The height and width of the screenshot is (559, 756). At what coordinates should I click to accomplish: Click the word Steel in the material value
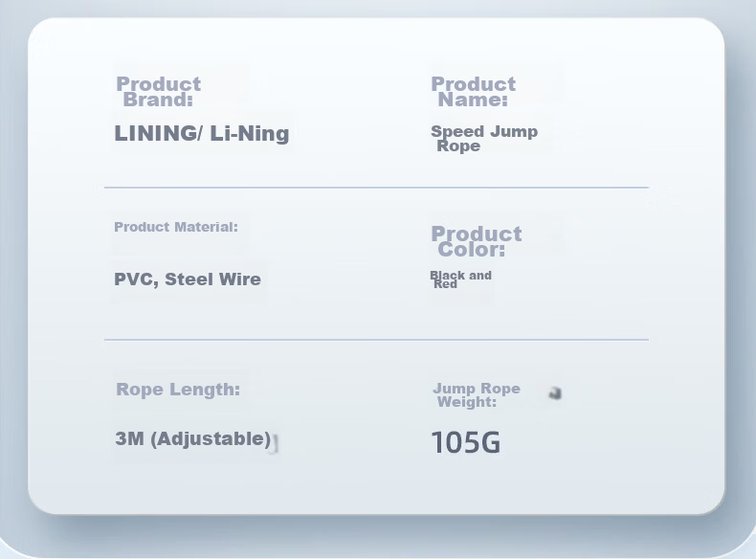189,279
